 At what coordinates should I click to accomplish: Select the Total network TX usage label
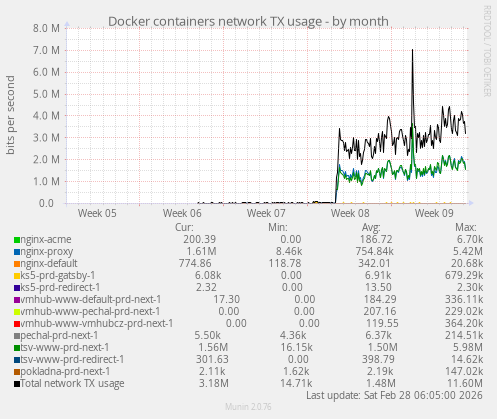click(x=72, y=384)
